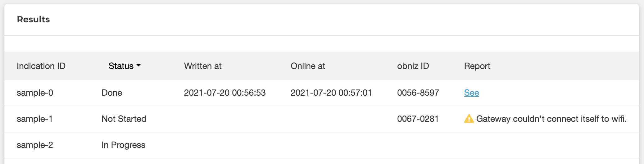644x164 pixels.
Task: Open the Status column dropdown arrow
Action: pyautogui.click(x=138, y=66)
